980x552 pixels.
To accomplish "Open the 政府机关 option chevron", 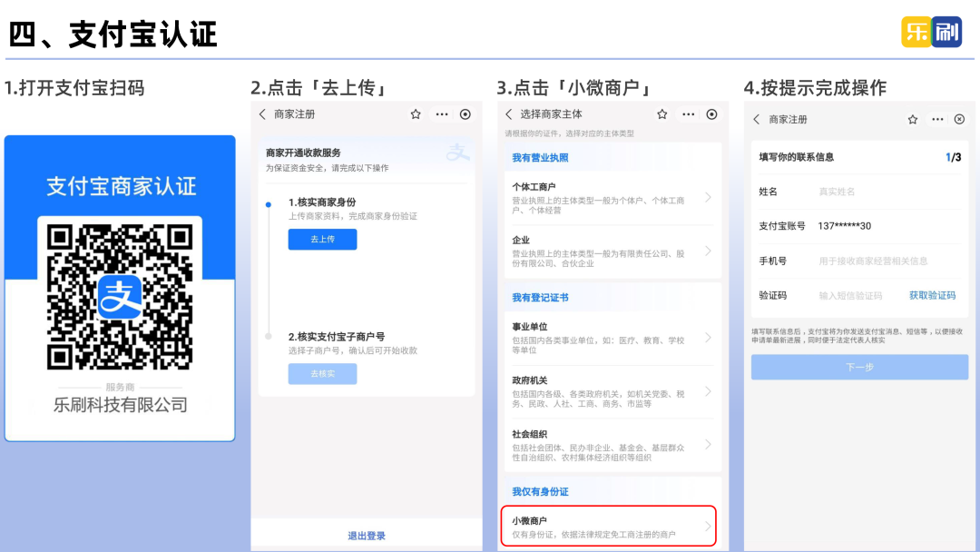I will click(x=708, y=391).
